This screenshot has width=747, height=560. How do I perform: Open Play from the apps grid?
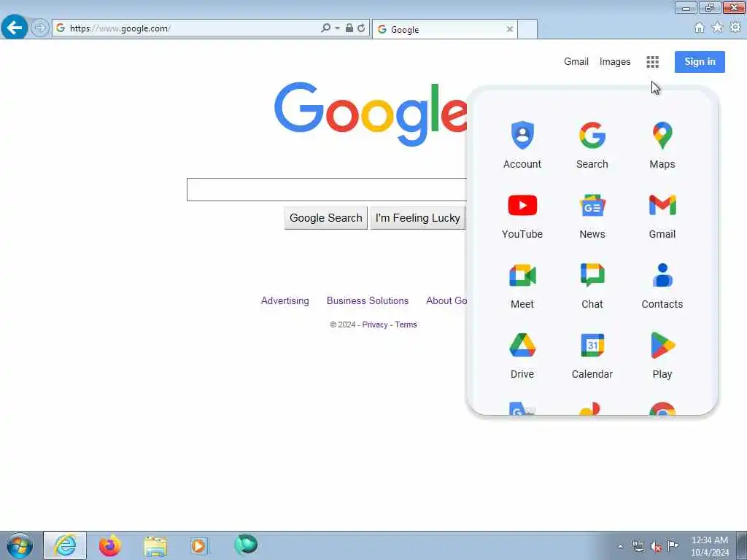click(x=662, y=355)
